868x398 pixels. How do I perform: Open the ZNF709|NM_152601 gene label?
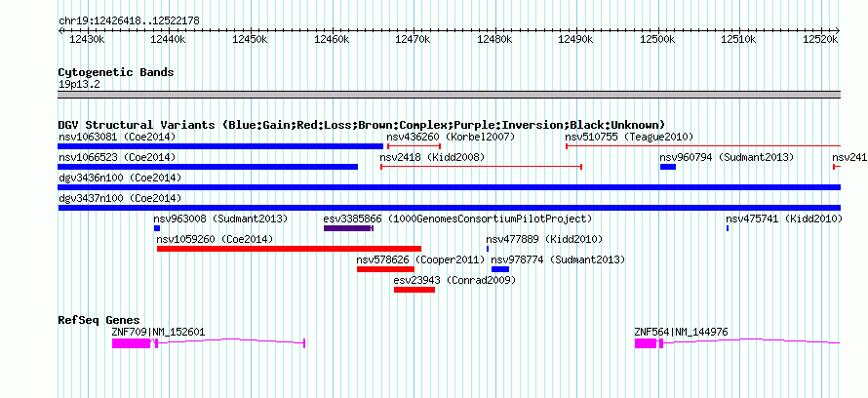pos(158,332)
